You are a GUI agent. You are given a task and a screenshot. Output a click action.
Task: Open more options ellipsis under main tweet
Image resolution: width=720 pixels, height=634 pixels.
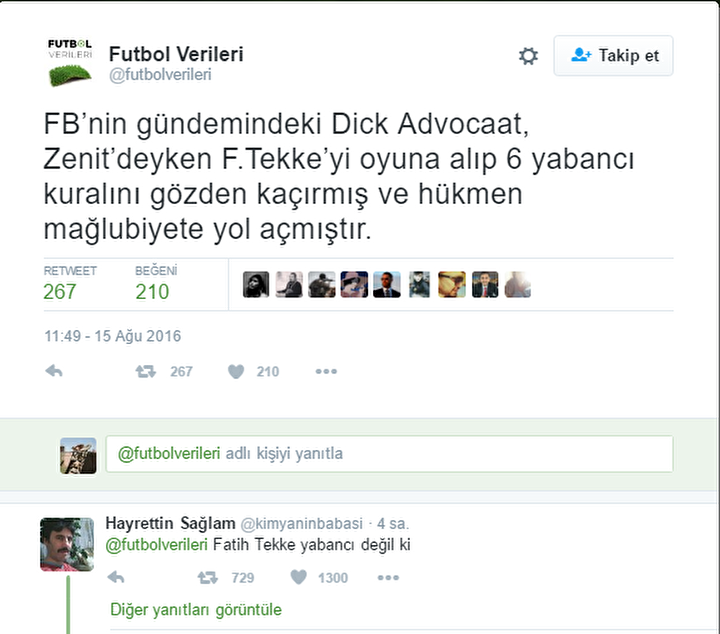(x=326, y=371)
